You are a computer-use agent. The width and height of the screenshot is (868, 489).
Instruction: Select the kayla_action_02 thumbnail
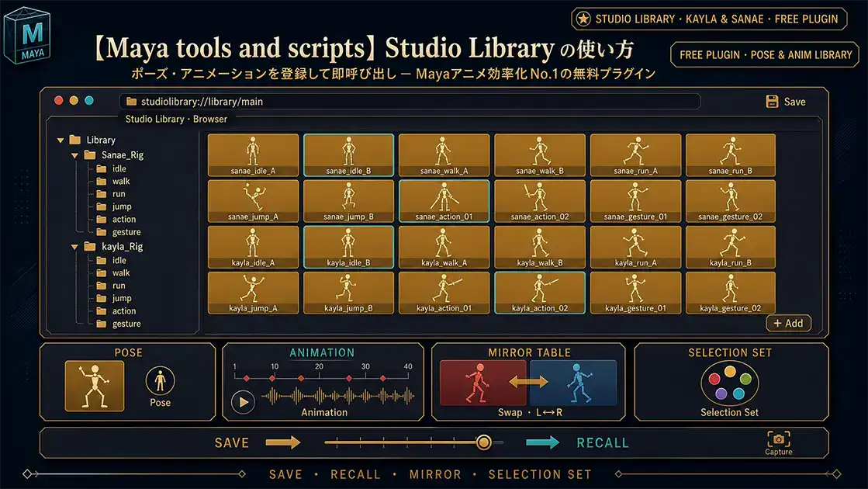click(x=540, y=293)
